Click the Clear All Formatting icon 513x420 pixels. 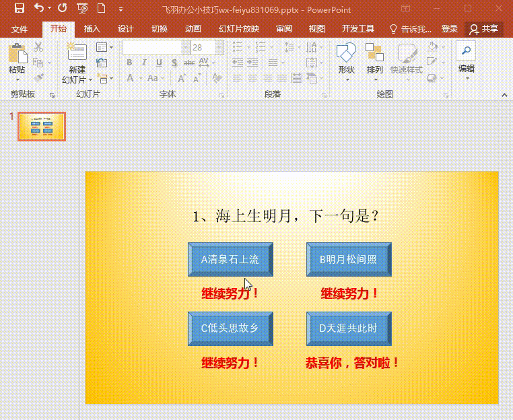tap(217, 78)
